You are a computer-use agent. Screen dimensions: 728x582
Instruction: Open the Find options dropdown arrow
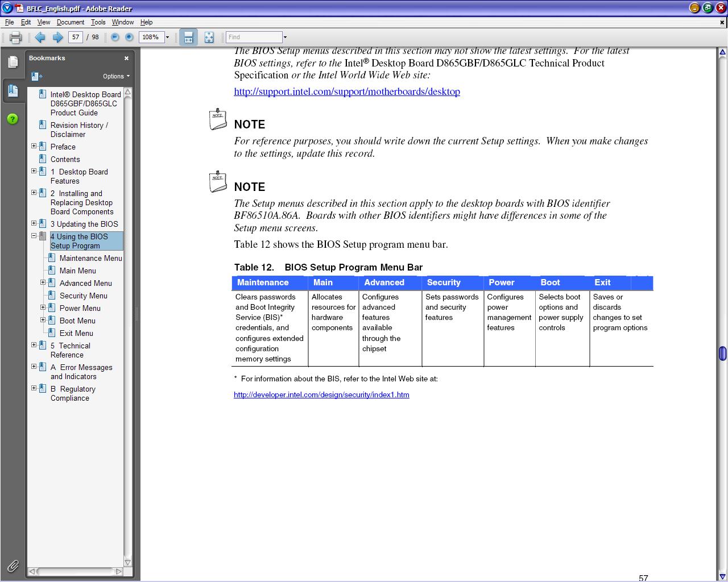[285, 38]
